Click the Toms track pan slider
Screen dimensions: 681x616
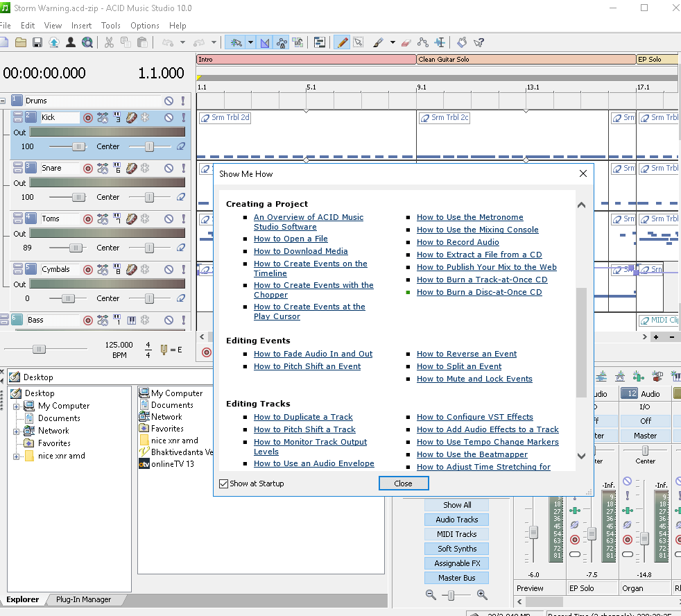point(150,248)
